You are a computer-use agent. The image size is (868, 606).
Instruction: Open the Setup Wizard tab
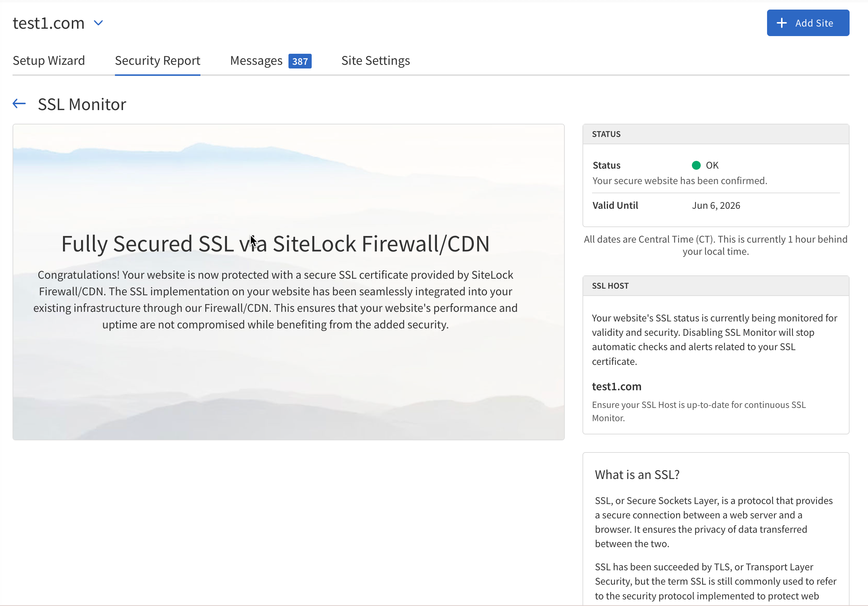pyautogui.click(x=49, y=60)
